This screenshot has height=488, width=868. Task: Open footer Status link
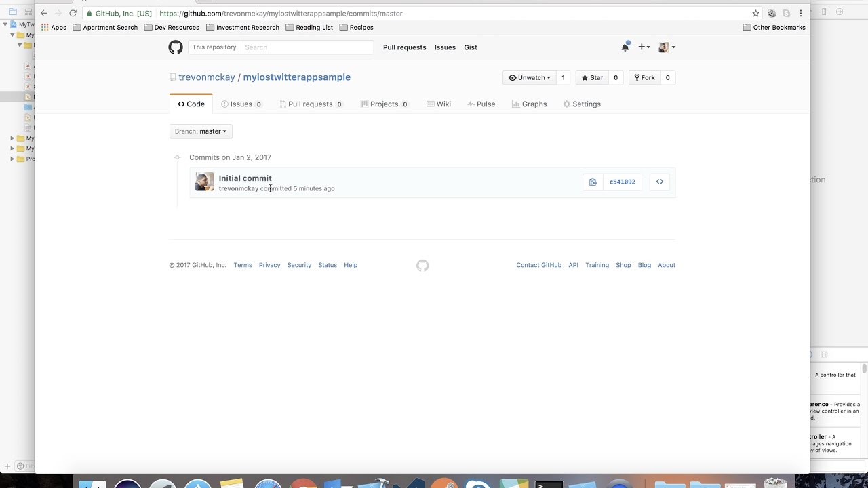pos(328,265)
